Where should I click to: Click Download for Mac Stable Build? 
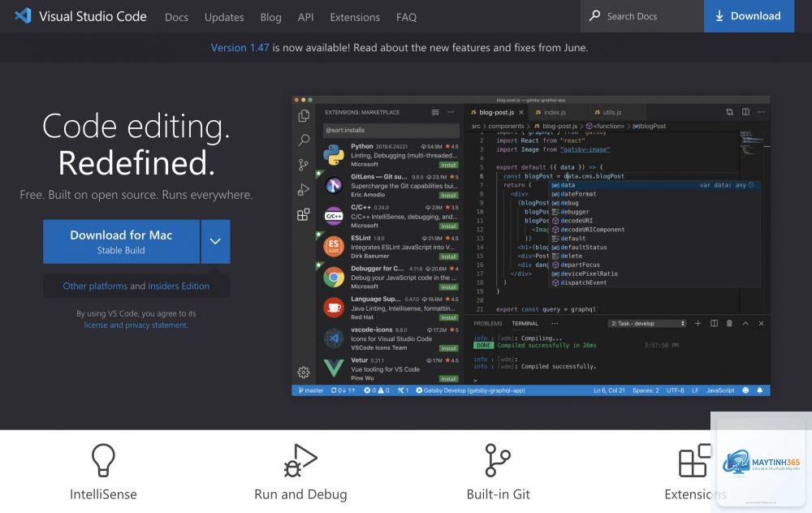tap(121, 242)
